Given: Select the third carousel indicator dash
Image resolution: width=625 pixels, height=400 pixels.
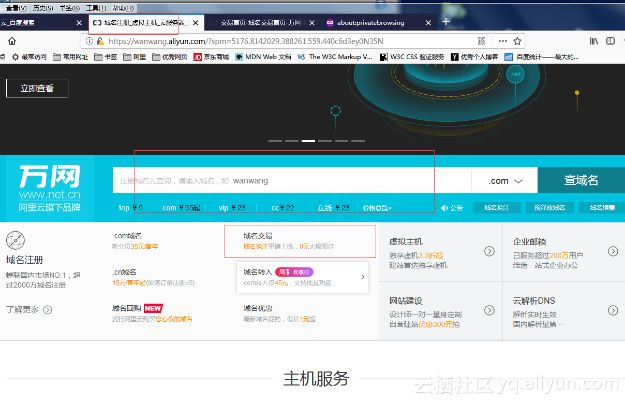Looking at the screenshot, I should [308, 141].
